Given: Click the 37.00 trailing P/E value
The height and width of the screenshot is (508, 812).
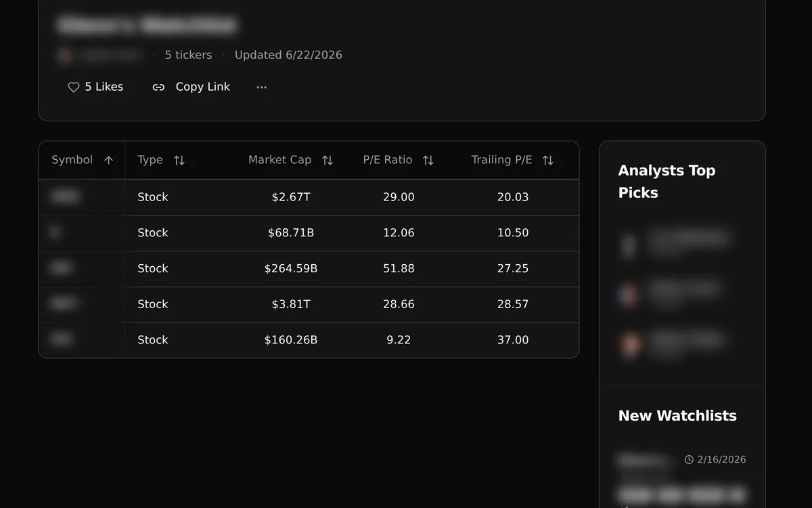Looking at the screenshot, I should coord(513,340).
